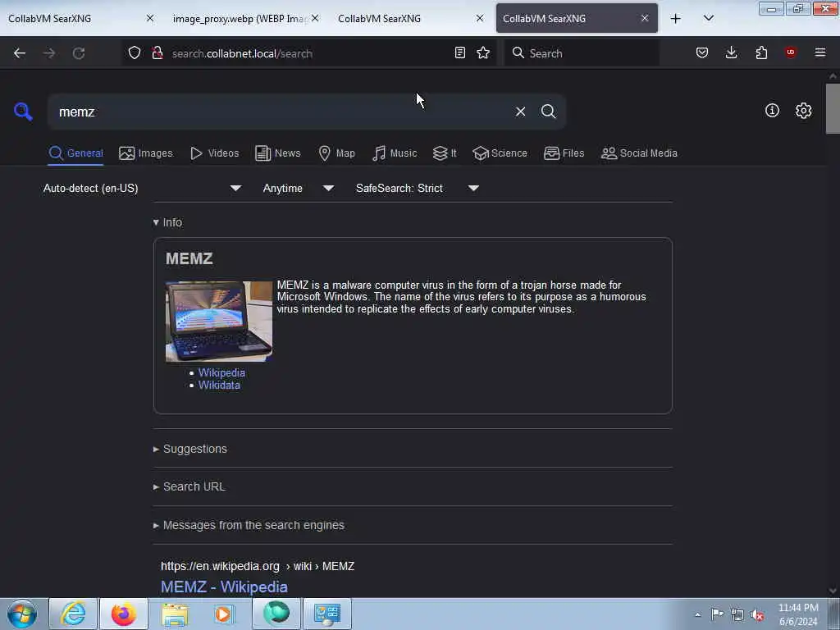The width and height of the screenshot is (840, 630).
Task: Click muted volume tray icon
Action: (757, 614)
